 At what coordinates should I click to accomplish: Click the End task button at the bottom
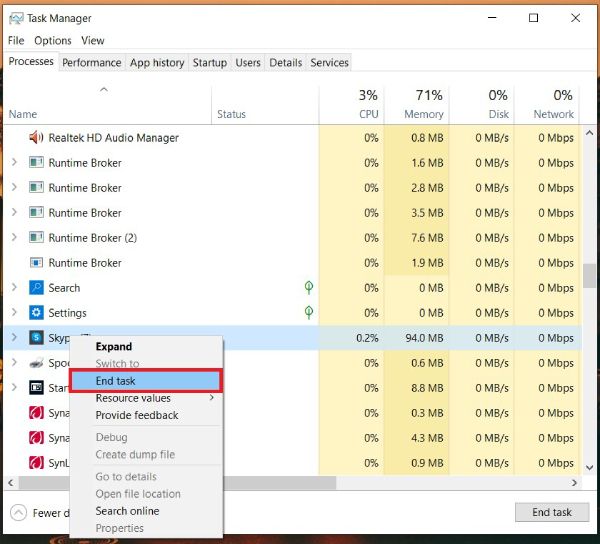point(552,512)
